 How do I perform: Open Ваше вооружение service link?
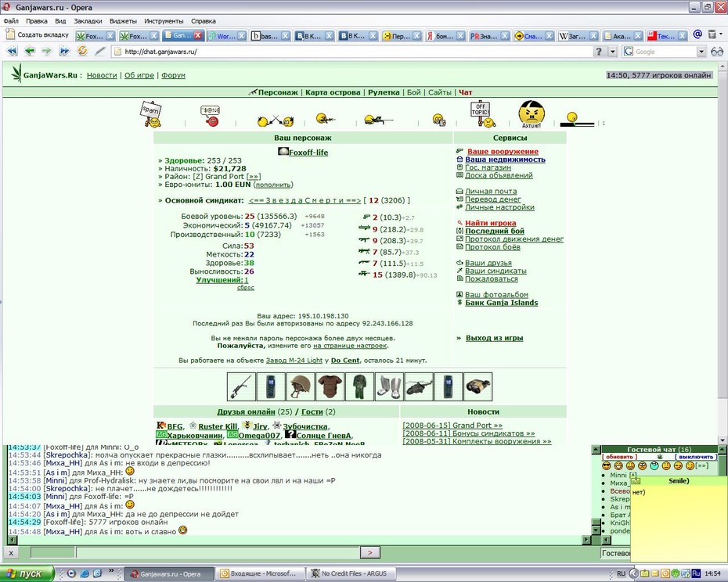(x=503, y=151)
